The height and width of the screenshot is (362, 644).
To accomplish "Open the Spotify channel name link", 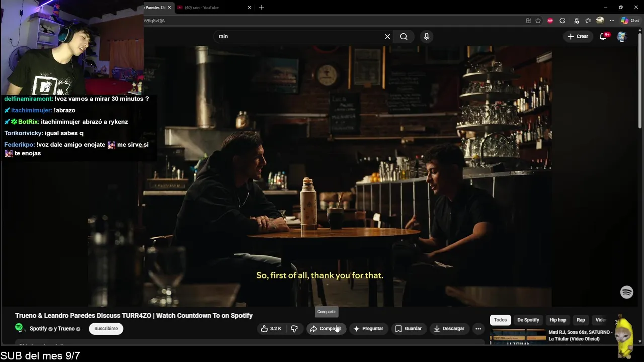I will 38,329.
